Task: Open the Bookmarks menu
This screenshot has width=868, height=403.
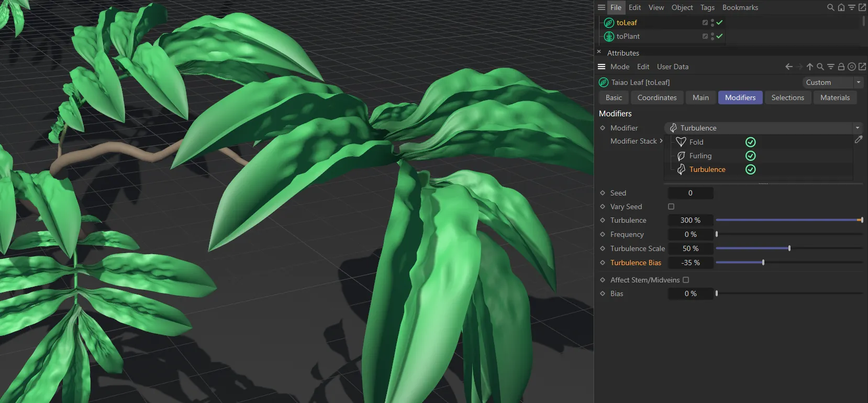Action: (740, 7)
